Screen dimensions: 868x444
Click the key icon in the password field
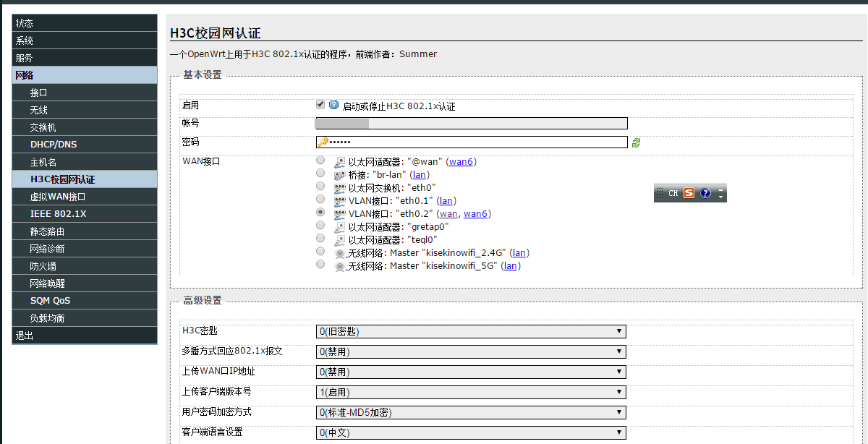coord(323,142)
